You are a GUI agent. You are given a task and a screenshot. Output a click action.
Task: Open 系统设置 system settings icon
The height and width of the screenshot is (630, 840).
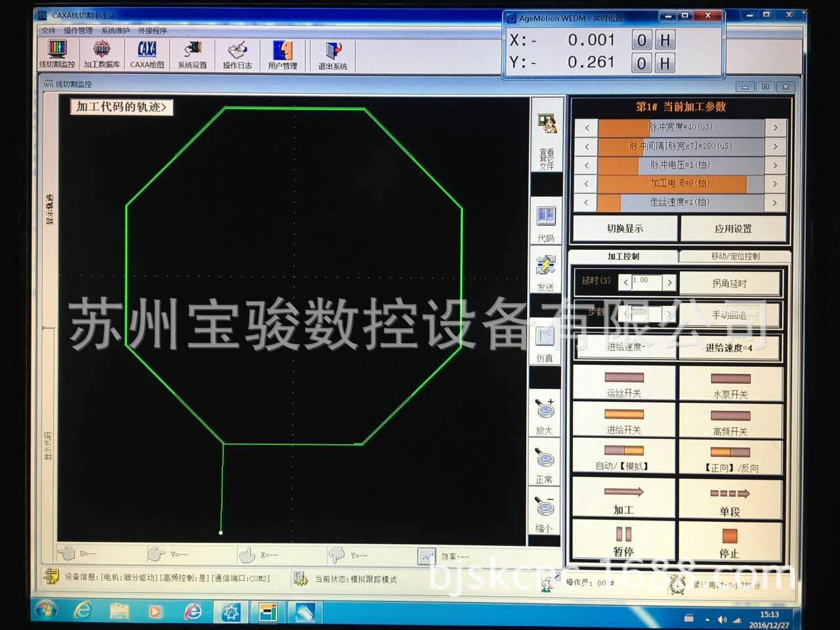[192, 54]
